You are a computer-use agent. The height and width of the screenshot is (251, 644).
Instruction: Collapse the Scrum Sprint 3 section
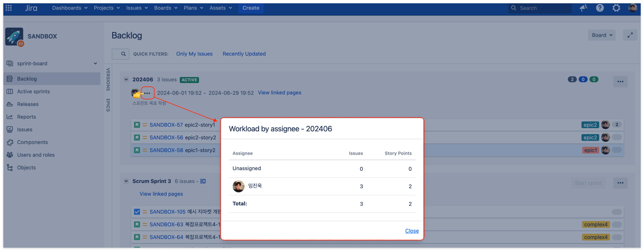pos(126,181)
